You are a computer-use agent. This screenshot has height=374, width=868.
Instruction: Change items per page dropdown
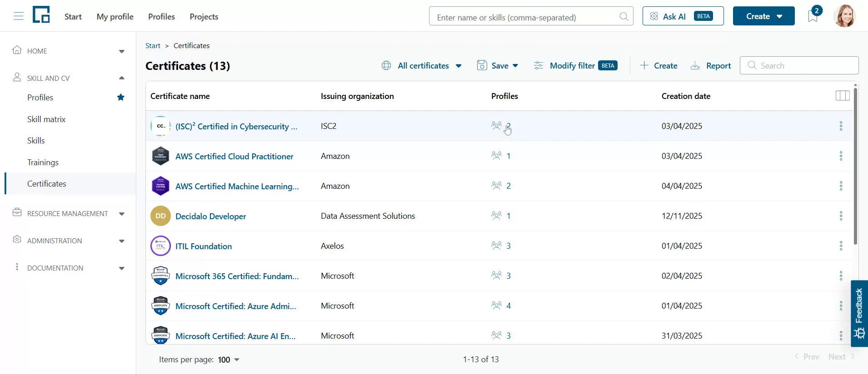tap(229, 360)
